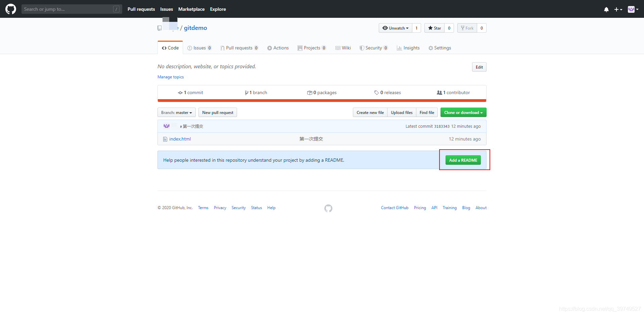The height and width of the screenshot is (315, 644).
Task: Click the repository book icon beside the name
Action: (159, 28)
